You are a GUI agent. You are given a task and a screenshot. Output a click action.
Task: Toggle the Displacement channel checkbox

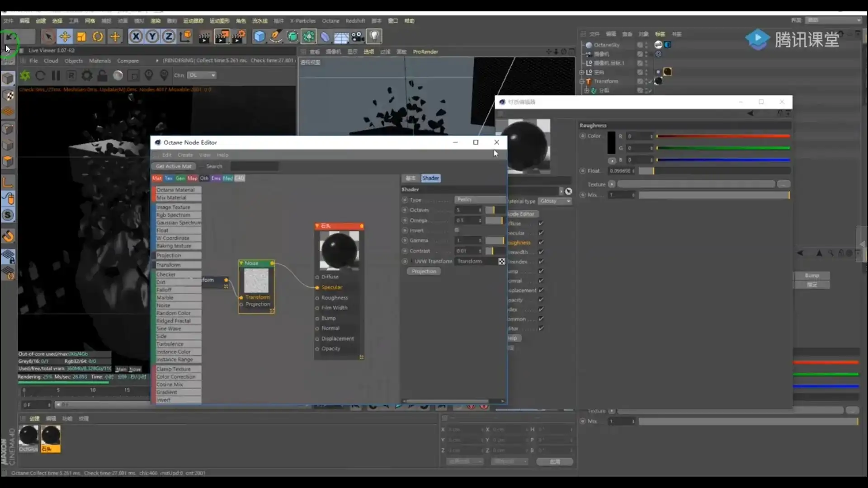541,290
